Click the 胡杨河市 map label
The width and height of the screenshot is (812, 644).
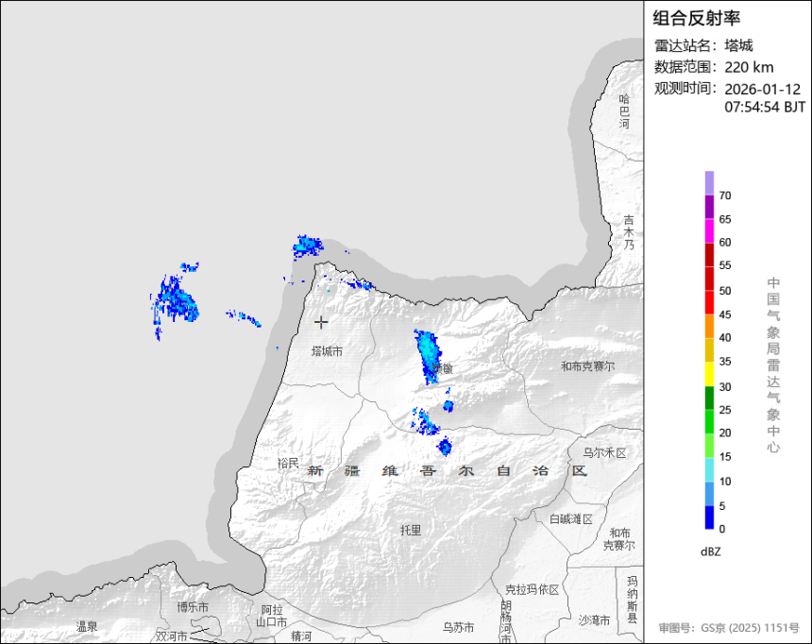point(506,621)
